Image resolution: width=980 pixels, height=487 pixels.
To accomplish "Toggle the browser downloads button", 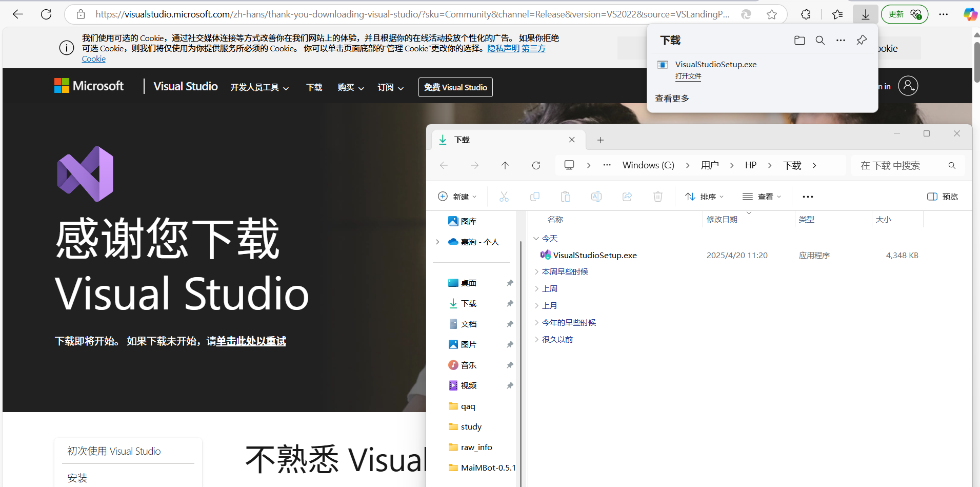I will [x=866, y=14].
